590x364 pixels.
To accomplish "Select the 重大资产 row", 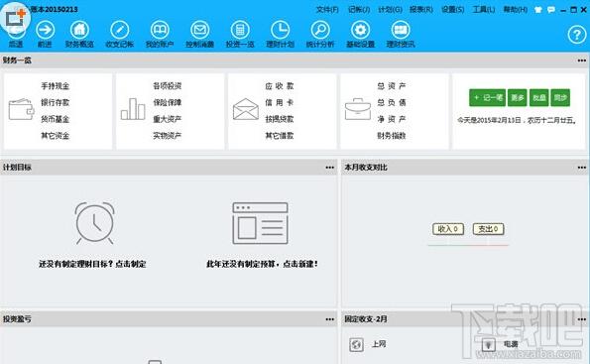I will (x=167, y=119).
